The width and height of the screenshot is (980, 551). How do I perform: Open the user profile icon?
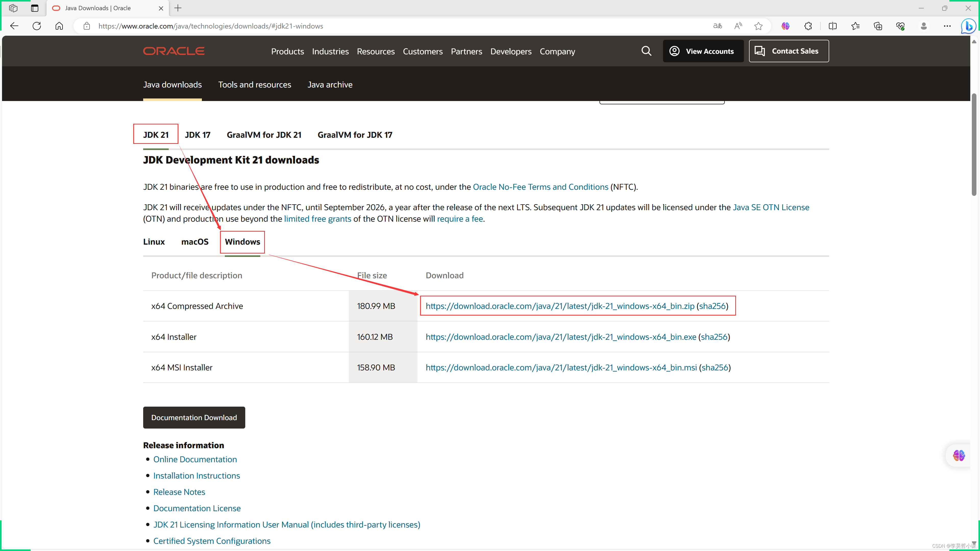[924, 26]
